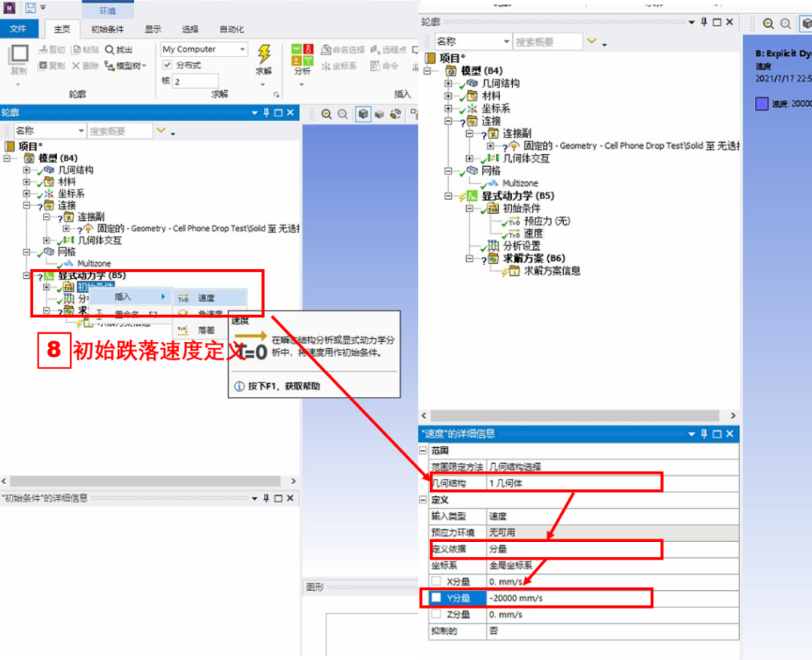Screen dimensions: 812x660
Task: Choose 落差 in the 插入 submenu
Action: pos(206,330)
